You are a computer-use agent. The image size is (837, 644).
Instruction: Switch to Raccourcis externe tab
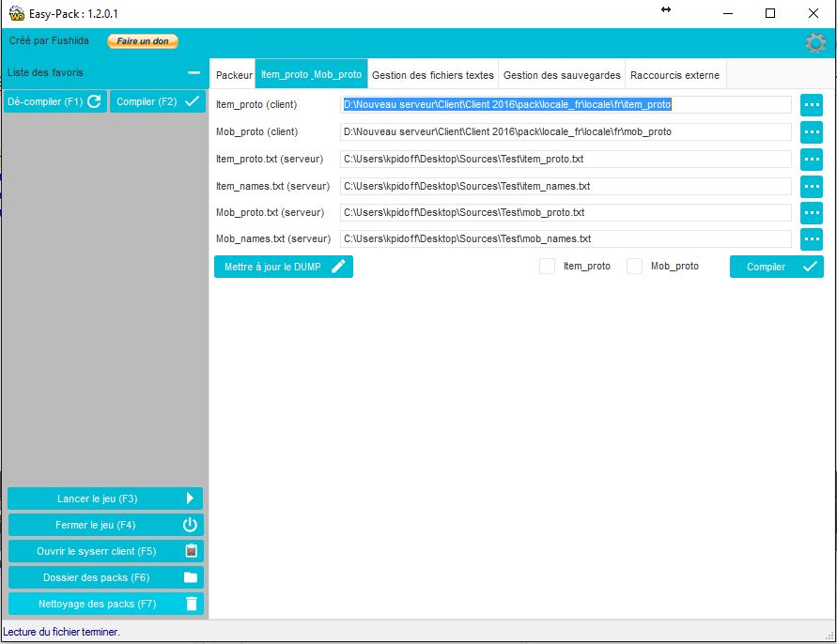[x=675, y=75]
